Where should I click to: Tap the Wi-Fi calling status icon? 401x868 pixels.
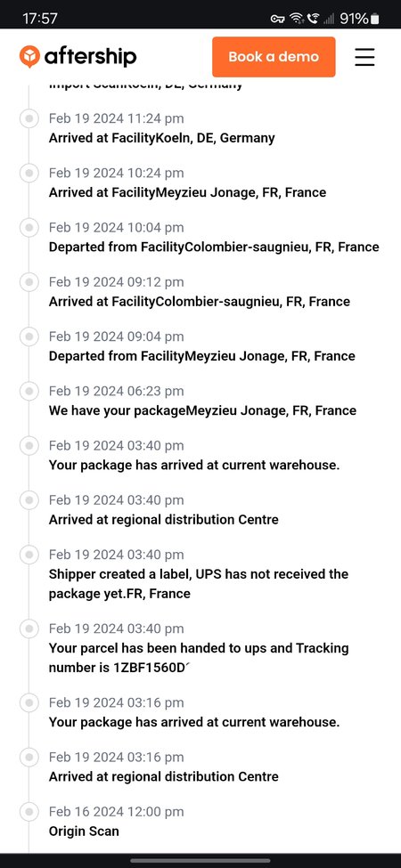click(313, 19)
